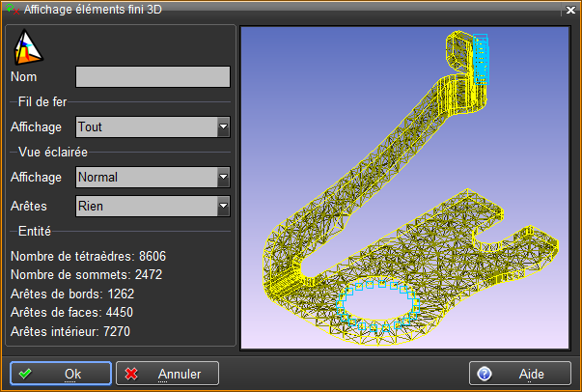Screen dimensions: 582x392
Task: Click the Vue éclairée section label
Action: coord(53,152)
